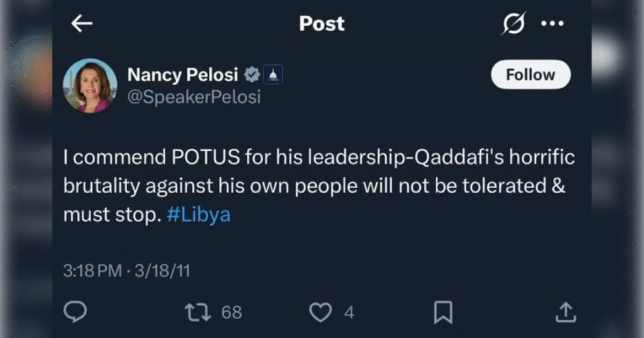Image resolution: width=644 pixels, height=338 pixels.
Task: Follow Nancy Pelosi's account
Action: [530, 75]
